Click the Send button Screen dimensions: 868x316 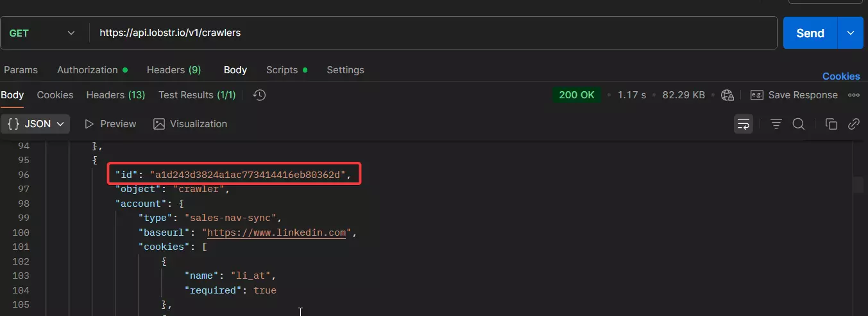pyautogui.click(x=810, y=33)
